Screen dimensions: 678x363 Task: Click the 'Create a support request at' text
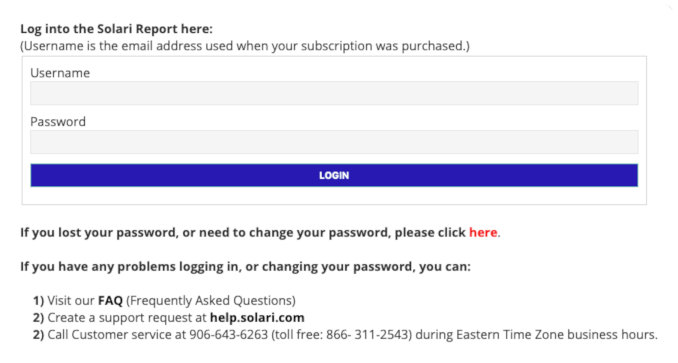point(127,318)
